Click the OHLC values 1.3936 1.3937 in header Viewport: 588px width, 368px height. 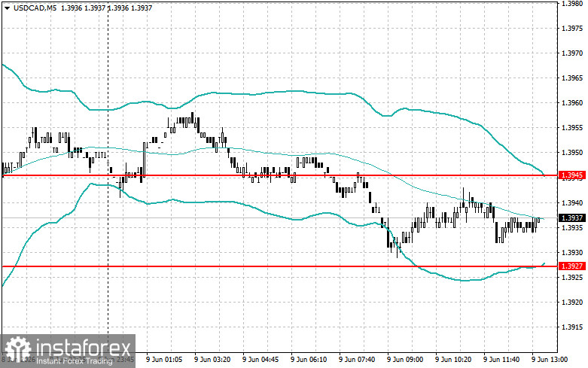82,8
